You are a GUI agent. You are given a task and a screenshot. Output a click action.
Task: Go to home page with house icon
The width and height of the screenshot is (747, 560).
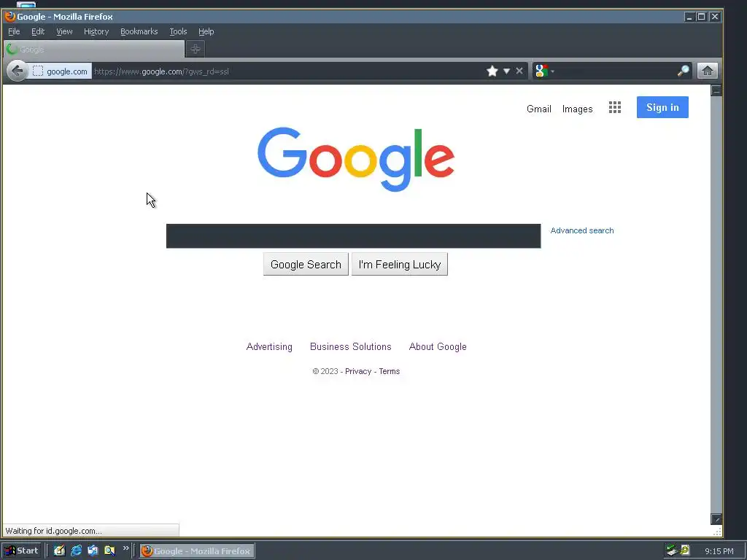(708, 71)
